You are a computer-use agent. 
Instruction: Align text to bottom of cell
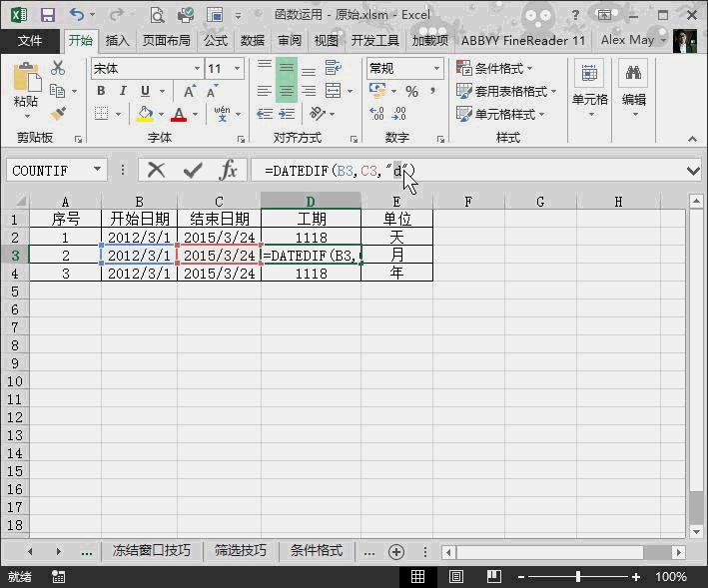tap(309, 70)
